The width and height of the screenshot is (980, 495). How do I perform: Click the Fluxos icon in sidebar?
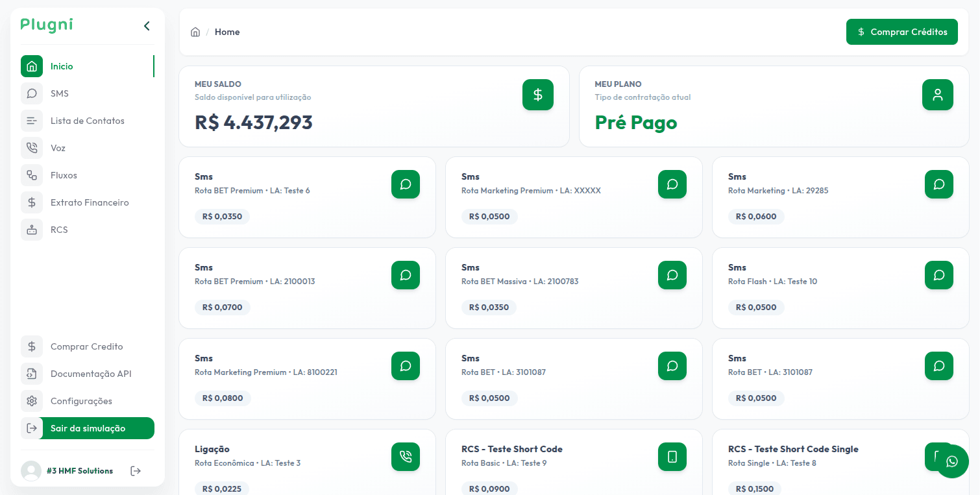(x=32, y=175)
